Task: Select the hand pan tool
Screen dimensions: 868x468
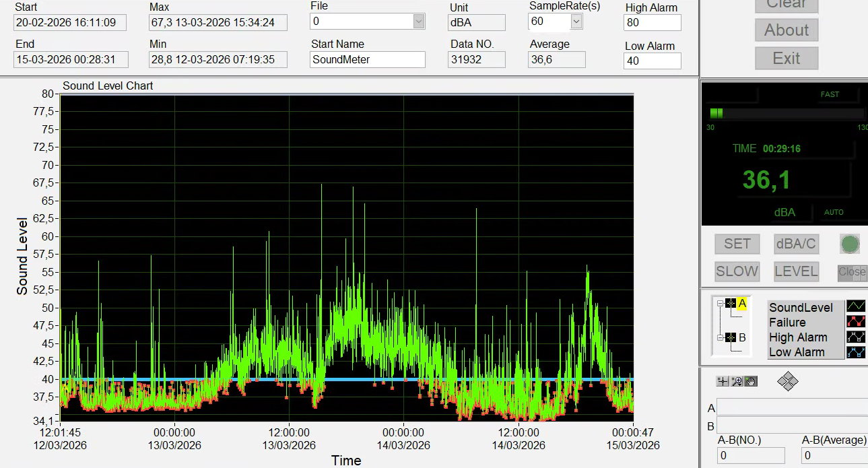Action: [x=751, y=382]
